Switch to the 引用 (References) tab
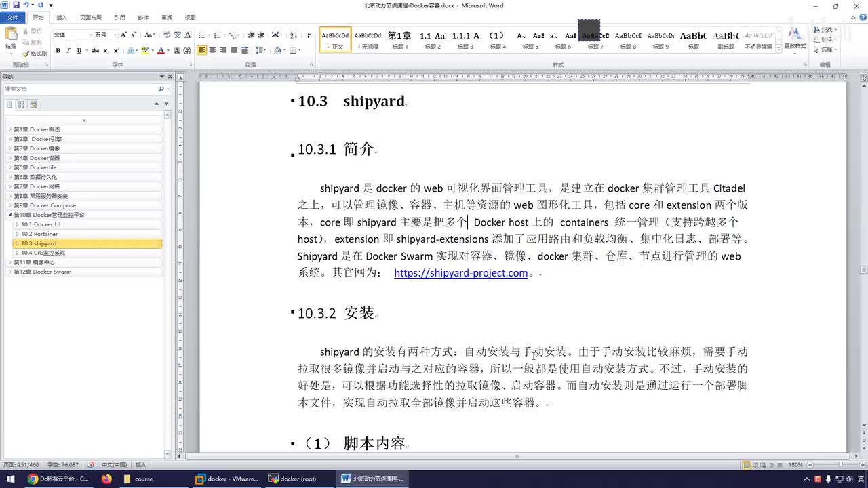Screen dimensions: 868x488 [x=119, y=17]
